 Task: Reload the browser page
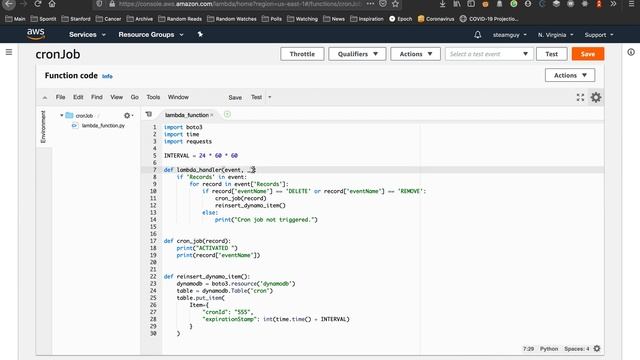click(38, 4)
